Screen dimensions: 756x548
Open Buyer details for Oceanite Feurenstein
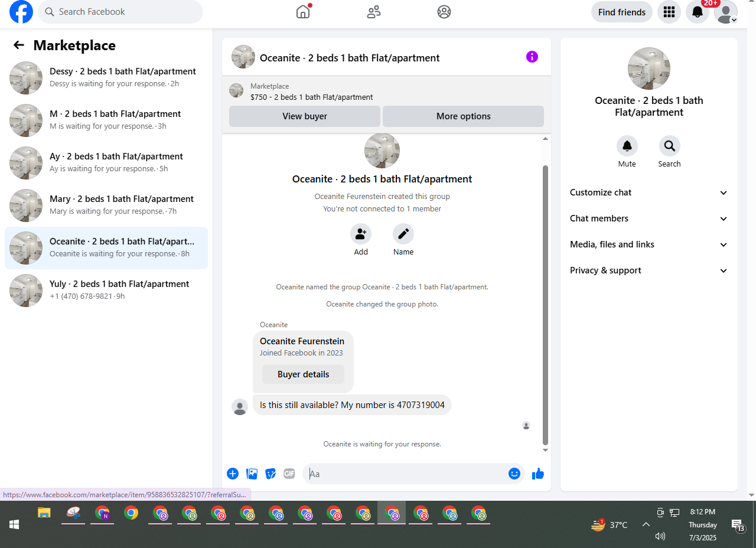tap(304, 374)
